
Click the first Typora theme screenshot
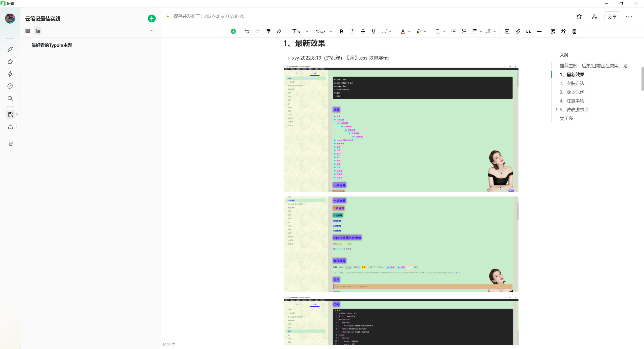coord(401,129)
